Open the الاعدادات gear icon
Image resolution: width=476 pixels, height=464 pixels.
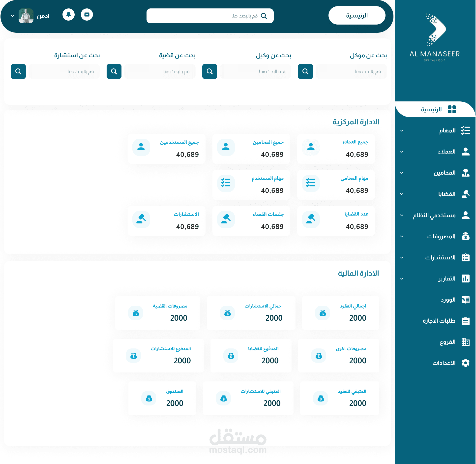click(465, 363)
